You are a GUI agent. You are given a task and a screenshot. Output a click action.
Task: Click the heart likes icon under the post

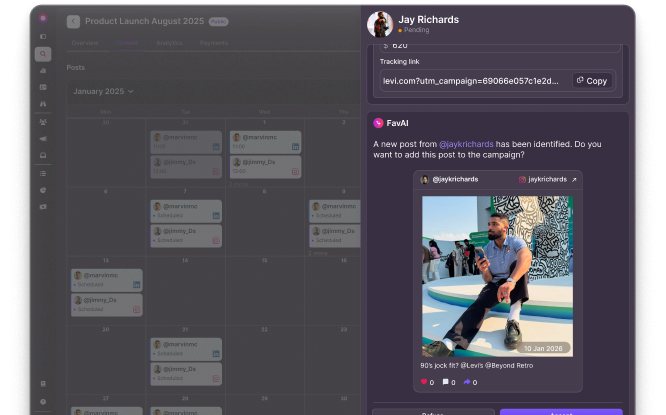click(x=423, y=382)
